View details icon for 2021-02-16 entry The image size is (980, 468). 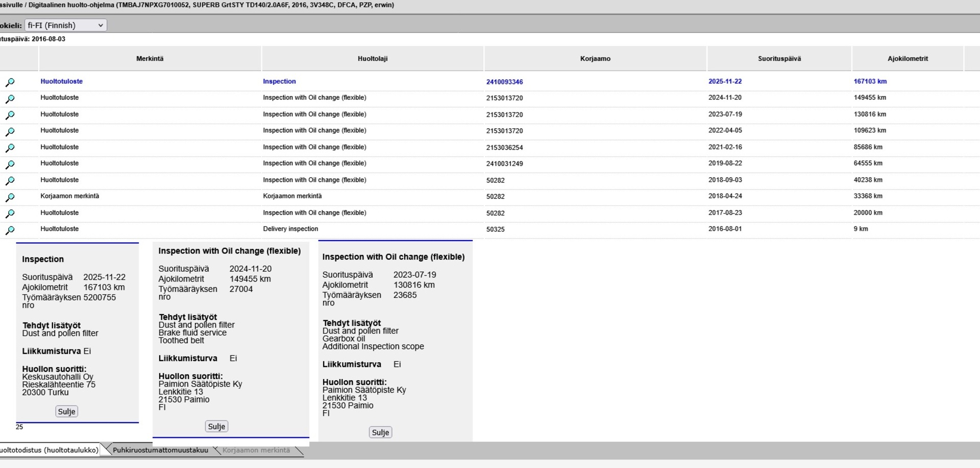click(x=10, y=148)
